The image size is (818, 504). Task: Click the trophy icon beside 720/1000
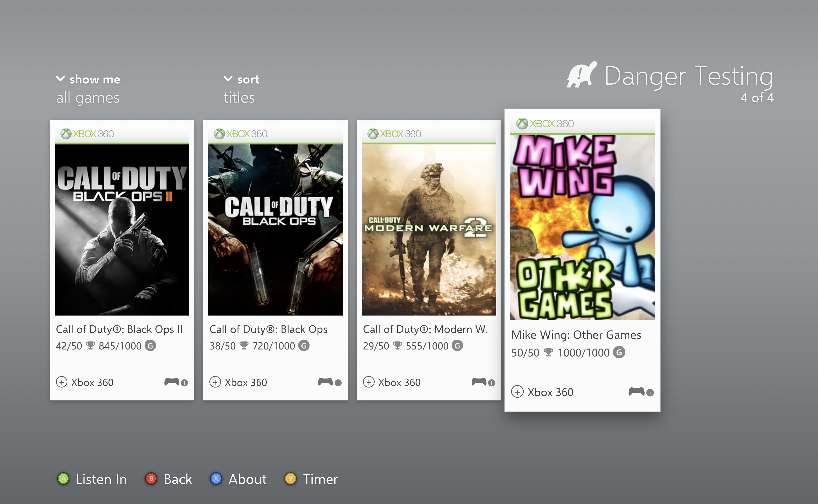point(244,345)
